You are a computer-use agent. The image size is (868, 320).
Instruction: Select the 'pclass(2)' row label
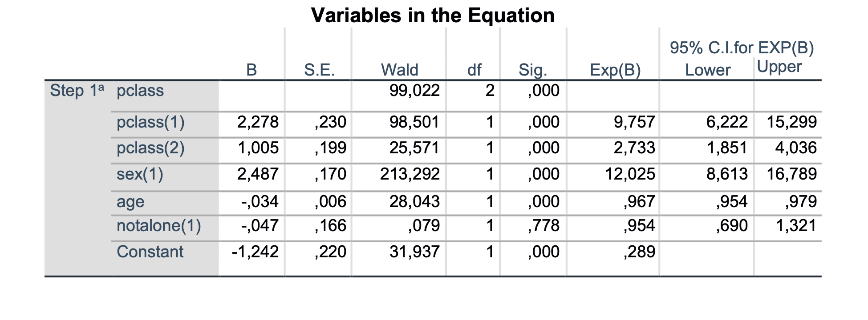(x=150, y=148)
